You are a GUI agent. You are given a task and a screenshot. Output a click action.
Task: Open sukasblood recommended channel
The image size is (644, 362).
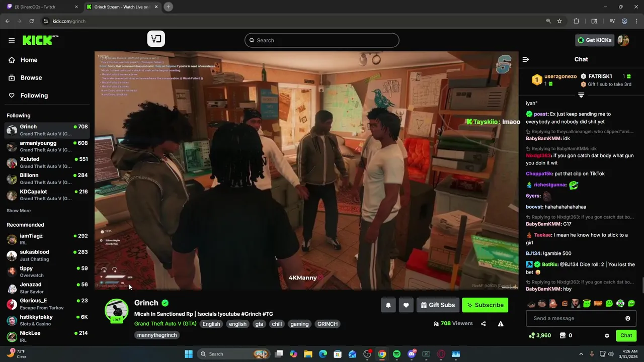coord(47,255)
